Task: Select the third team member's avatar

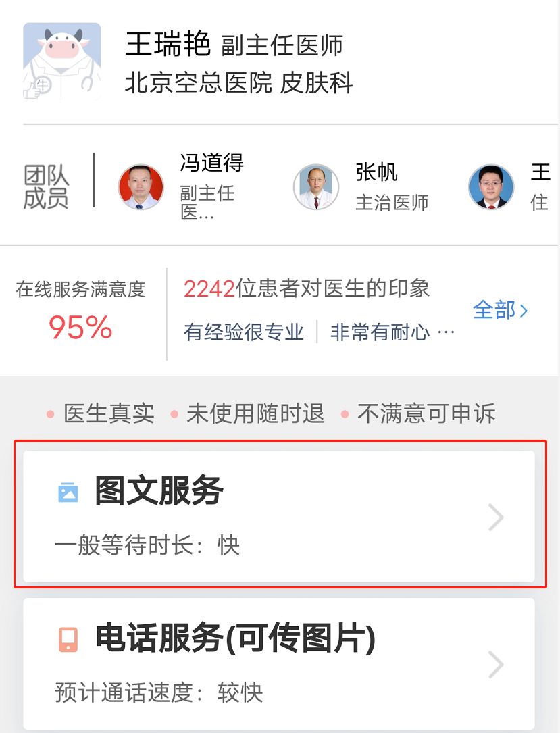Action: point(491,186)
